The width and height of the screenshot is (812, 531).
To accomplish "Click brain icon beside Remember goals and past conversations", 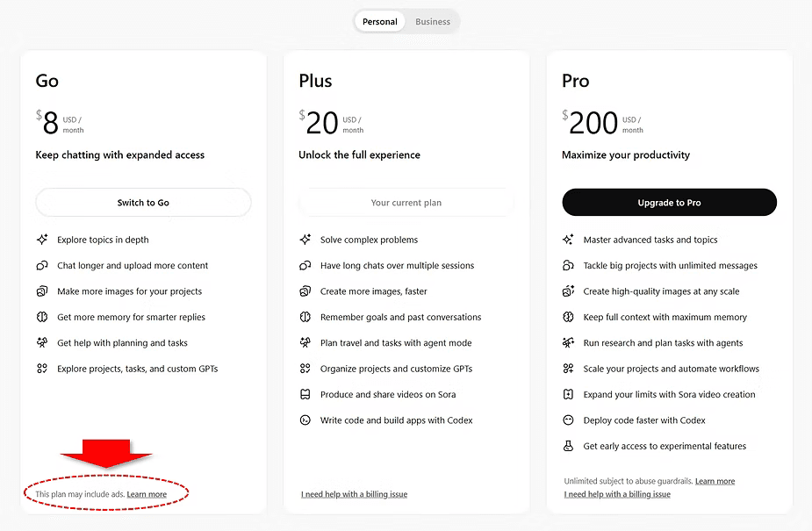I will tap(305, 317).
